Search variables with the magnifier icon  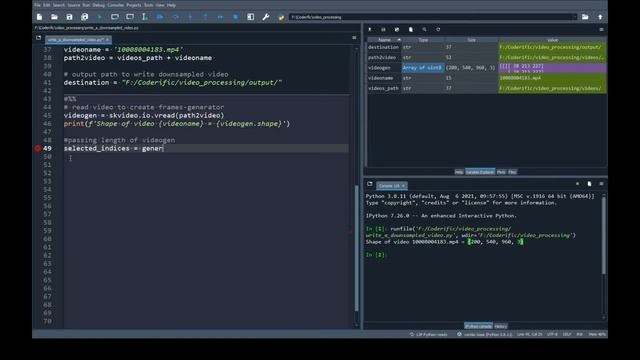(424, 29)
